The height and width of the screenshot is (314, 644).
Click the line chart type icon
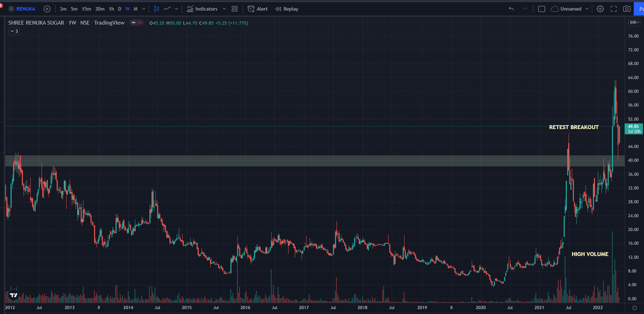click(x=168, y=9)
